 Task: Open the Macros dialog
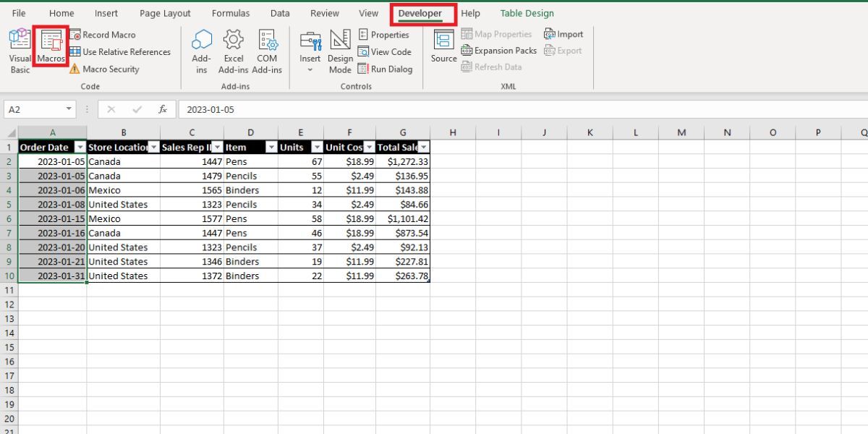coord(51,48)
